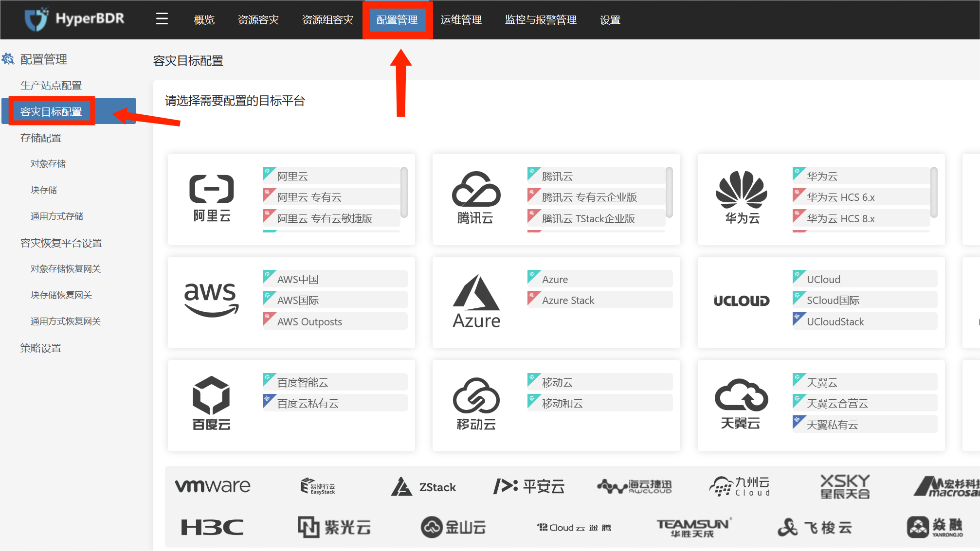Open the 设置 tab
Image resolution: width=980 pixels, height=551 pixels.
610,20
